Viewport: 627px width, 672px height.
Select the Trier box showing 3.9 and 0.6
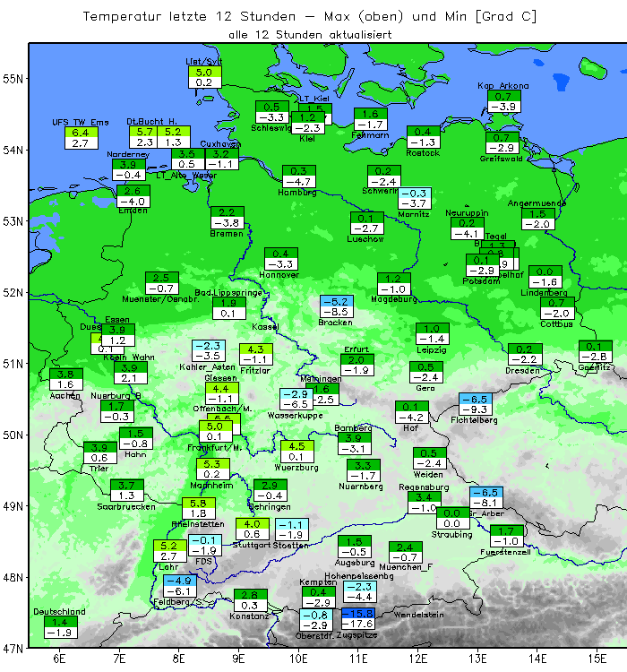(100, 453)
